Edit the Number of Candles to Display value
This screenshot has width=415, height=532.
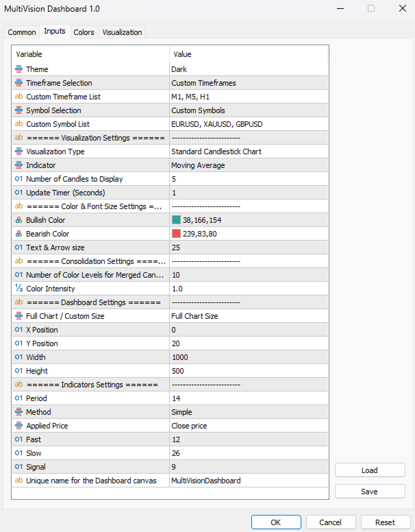[x=248, y=179]
